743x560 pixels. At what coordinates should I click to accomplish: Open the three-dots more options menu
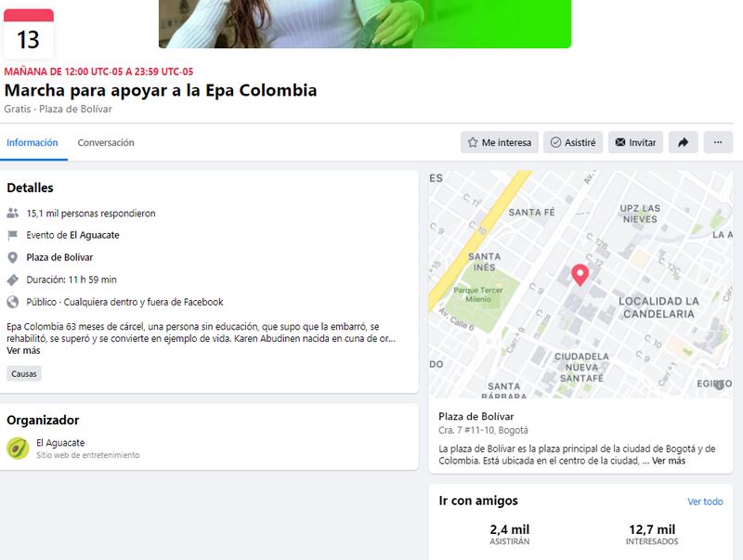718,142
